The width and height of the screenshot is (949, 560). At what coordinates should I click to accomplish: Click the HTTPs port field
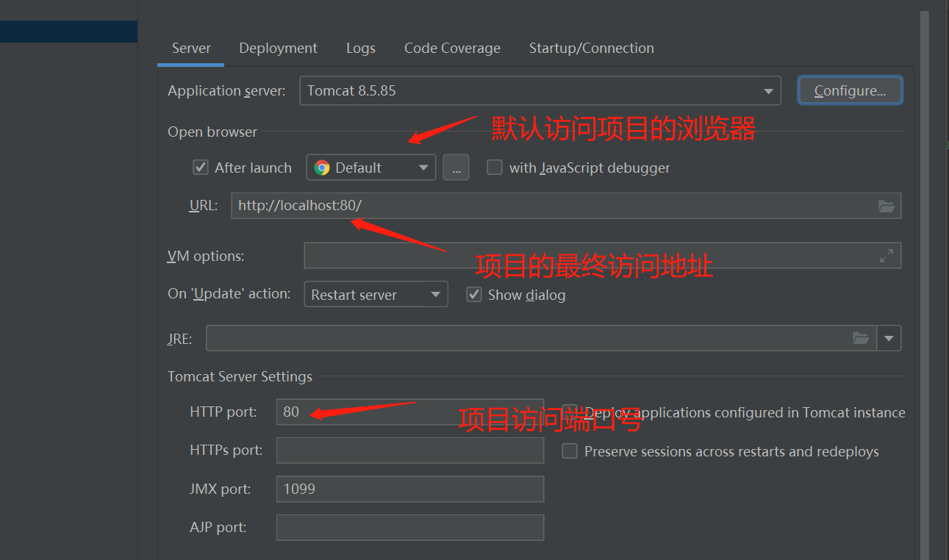tap(410, 450)
